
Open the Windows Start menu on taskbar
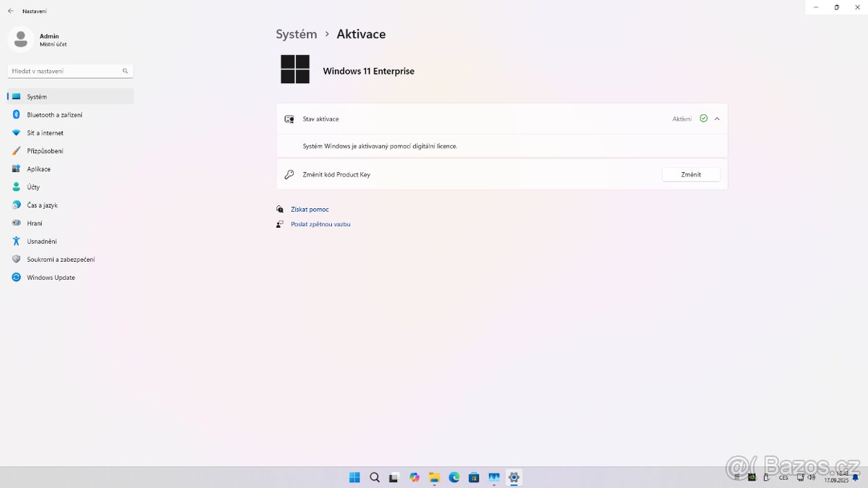point(354,477)
